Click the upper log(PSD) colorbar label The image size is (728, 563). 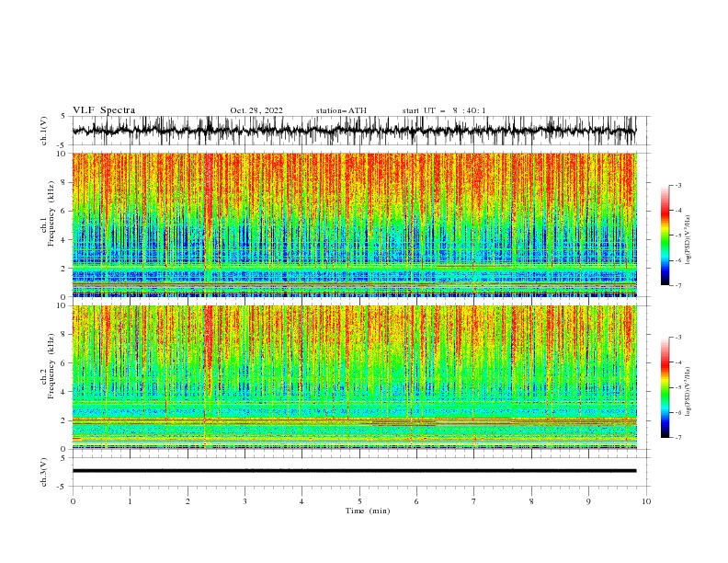pyautogui.click(x=688, y=240)
